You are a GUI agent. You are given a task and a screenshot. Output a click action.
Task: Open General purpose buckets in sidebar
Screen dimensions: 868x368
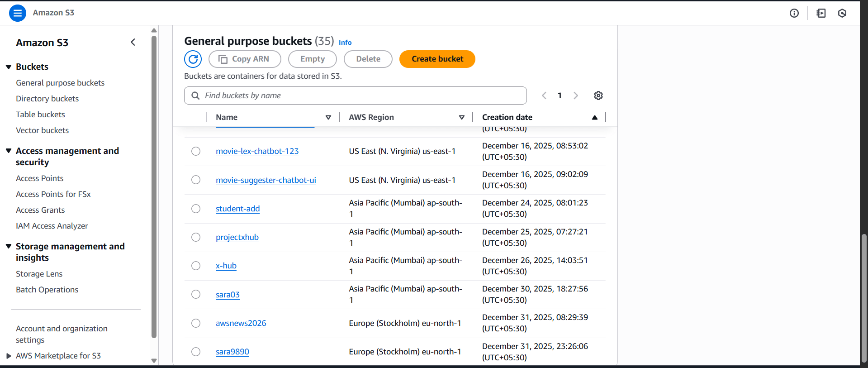pyautogui.click(x=60, y=83)
